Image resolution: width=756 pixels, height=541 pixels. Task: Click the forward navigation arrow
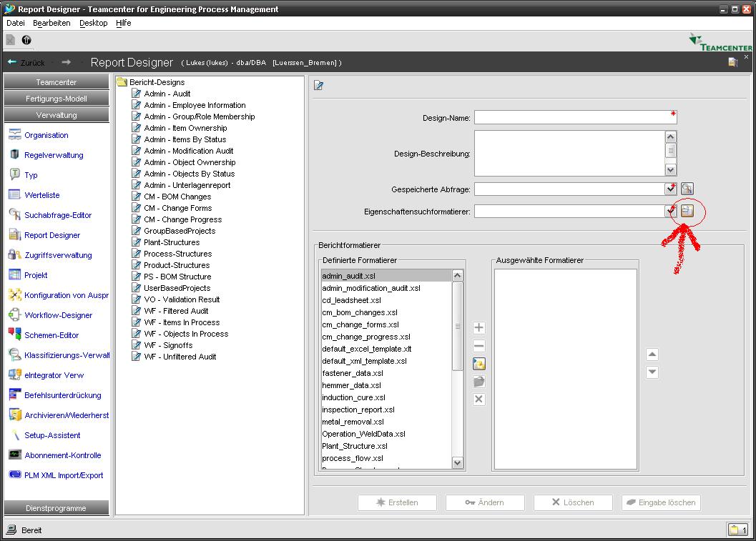(x=66, y=62)
